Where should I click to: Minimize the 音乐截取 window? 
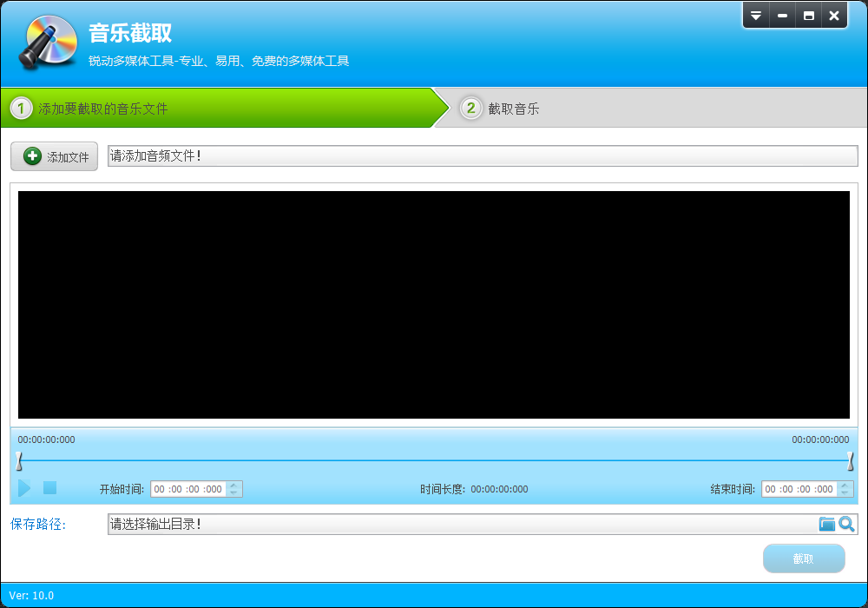[x=782, y=16]
